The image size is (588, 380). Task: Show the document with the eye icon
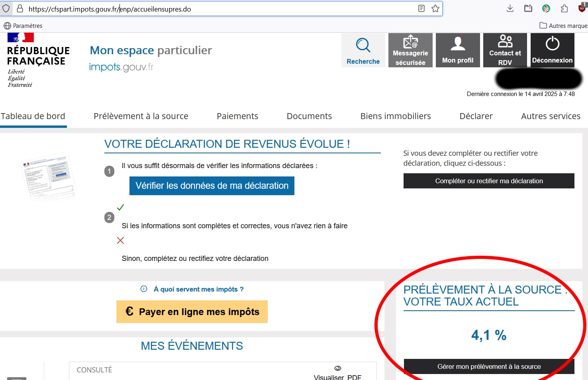pyautogui.click(x=338, y=368)
